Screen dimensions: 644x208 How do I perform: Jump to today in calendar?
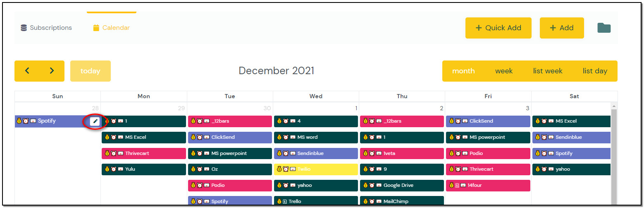(x=91, y=71)
